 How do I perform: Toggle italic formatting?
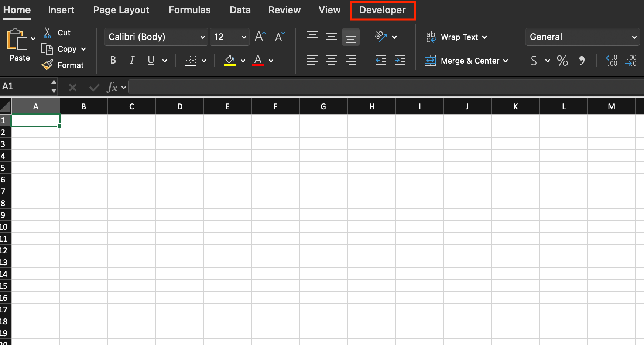[132, 60]
